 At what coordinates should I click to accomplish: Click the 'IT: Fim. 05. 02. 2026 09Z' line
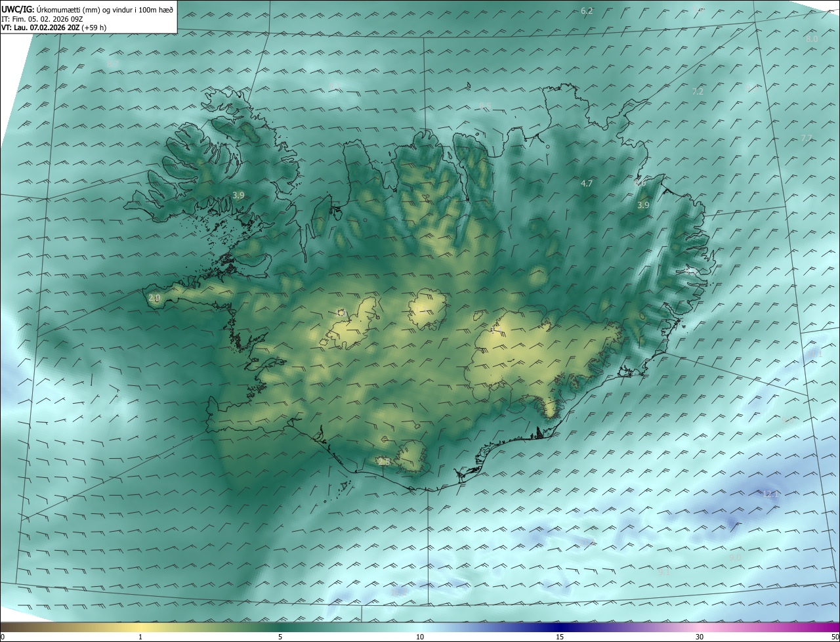coord(43,18)
